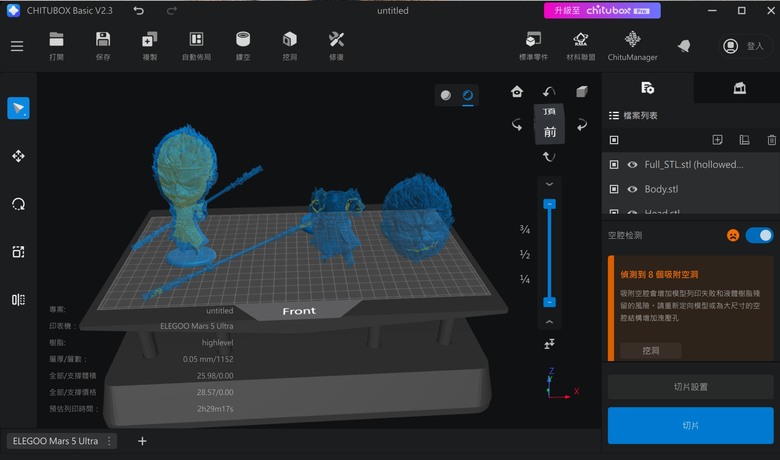This screenshot has height=460, width=780.
Task: Add a file with the plus icon in file list
Action: tap(717, 140)
